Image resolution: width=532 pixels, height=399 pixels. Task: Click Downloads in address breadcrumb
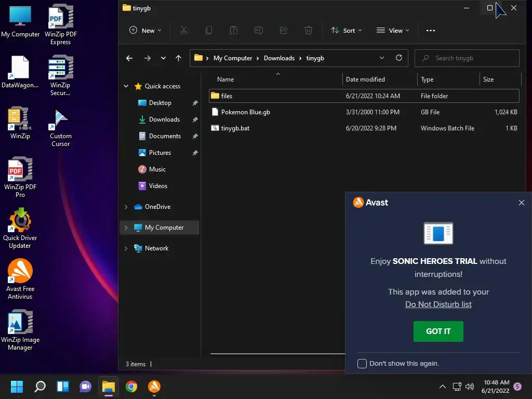coord(279,58)
